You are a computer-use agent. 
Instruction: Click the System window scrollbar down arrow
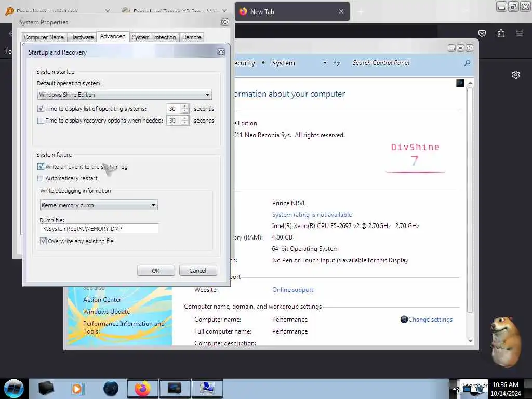[470, 340]
